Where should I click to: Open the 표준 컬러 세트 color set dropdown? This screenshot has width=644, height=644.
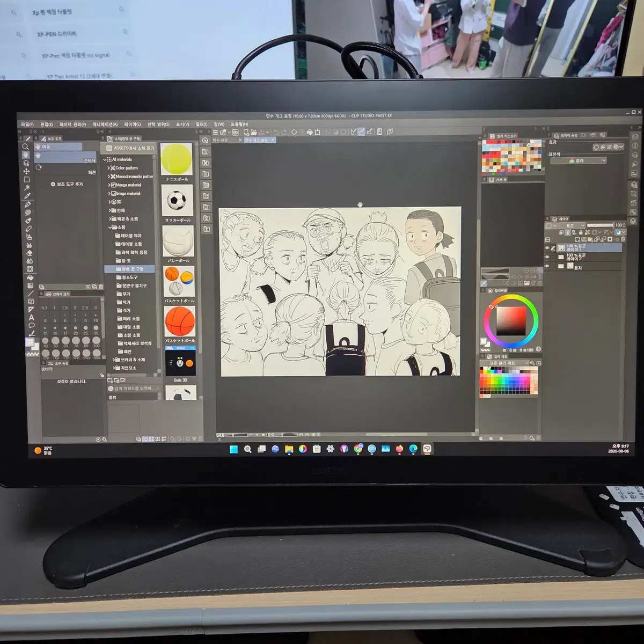506,363
